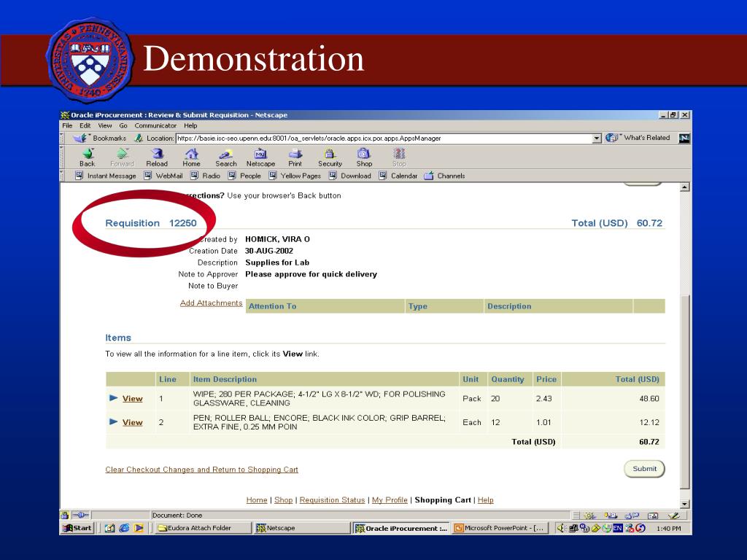Open the Communicator menu

click(x=155, y=125)
